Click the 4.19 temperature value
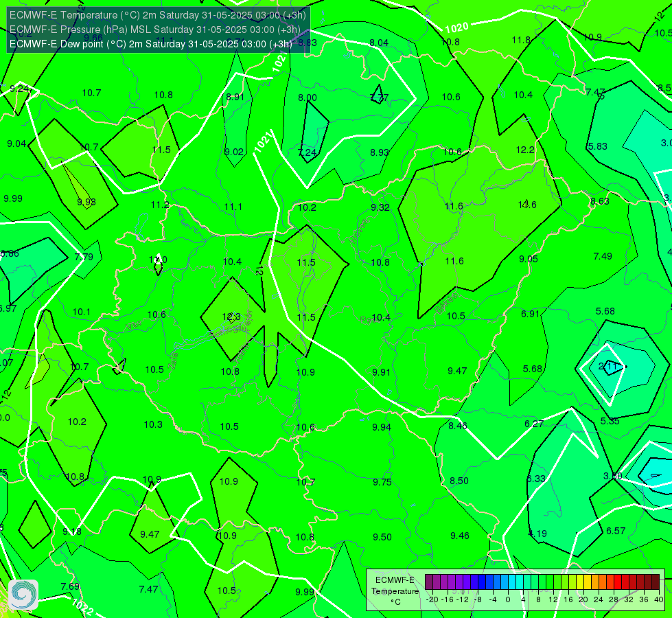672x618 pixels. (x=537, y=534)
